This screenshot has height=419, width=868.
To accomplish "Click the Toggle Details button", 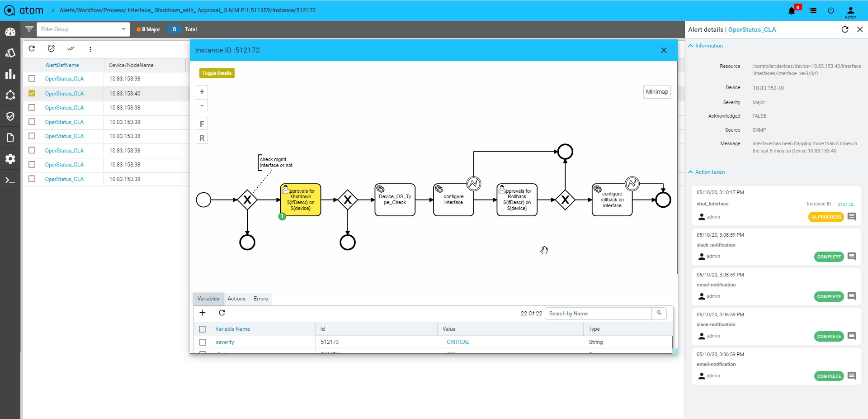I will (x=217, y=73).
